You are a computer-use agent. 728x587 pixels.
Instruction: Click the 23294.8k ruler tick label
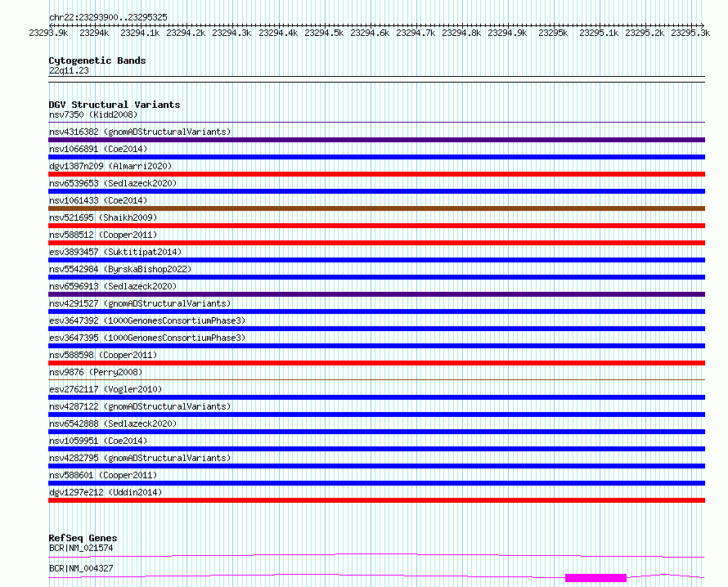click(461, 33)
